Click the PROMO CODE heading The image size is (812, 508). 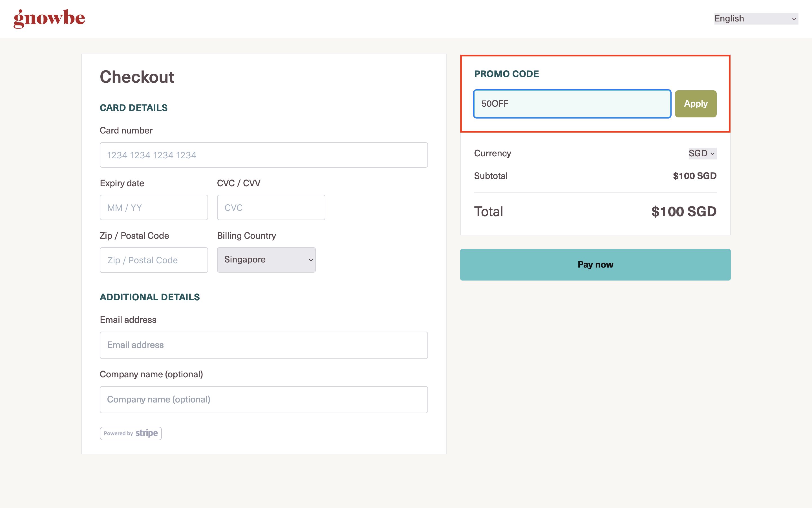tap(507, 74)
